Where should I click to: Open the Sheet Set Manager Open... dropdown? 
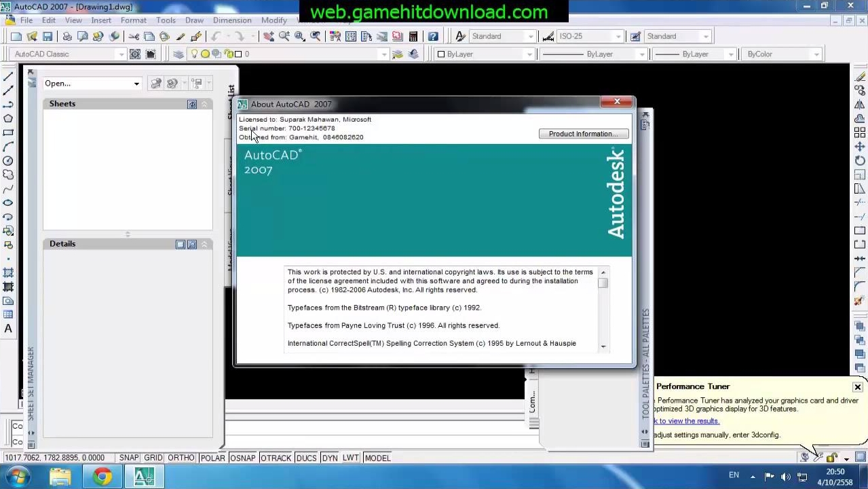click(136, 84)
